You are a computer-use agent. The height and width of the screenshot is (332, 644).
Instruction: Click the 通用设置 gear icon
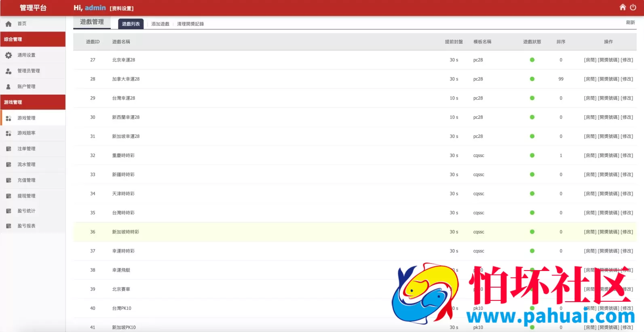pyautogui.click(x=8, y=55)
